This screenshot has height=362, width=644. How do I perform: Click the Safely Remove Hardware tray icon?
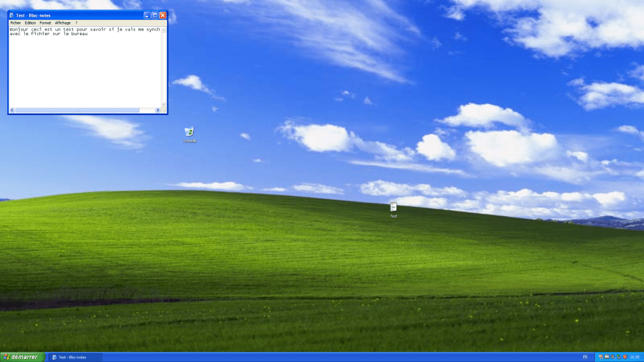619,357
